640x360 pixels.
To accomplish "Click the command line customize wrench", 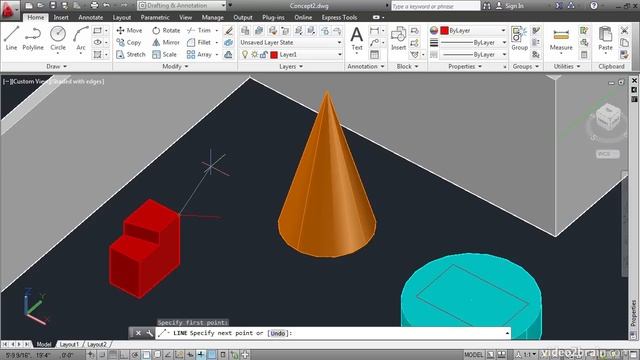I will click(x=149, y=333).
